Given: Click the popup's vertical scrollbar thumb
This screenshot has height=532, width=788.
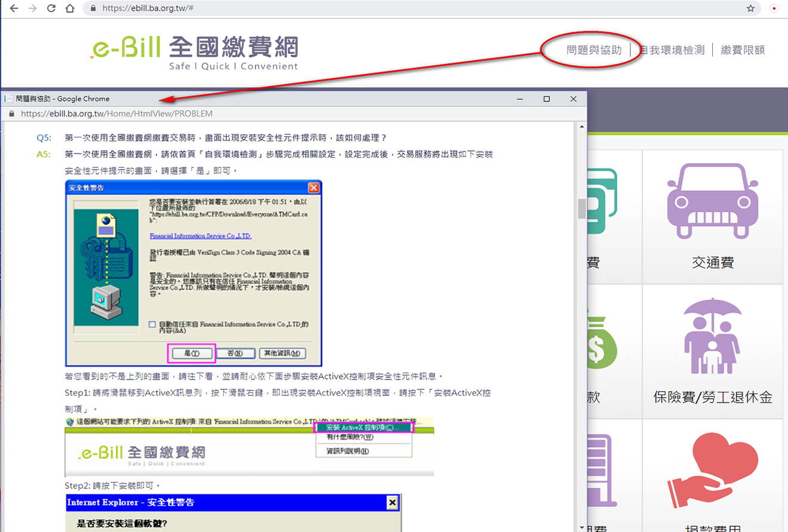Looking at the screenshot, I should pyautogui.click(x=581, y=209).
